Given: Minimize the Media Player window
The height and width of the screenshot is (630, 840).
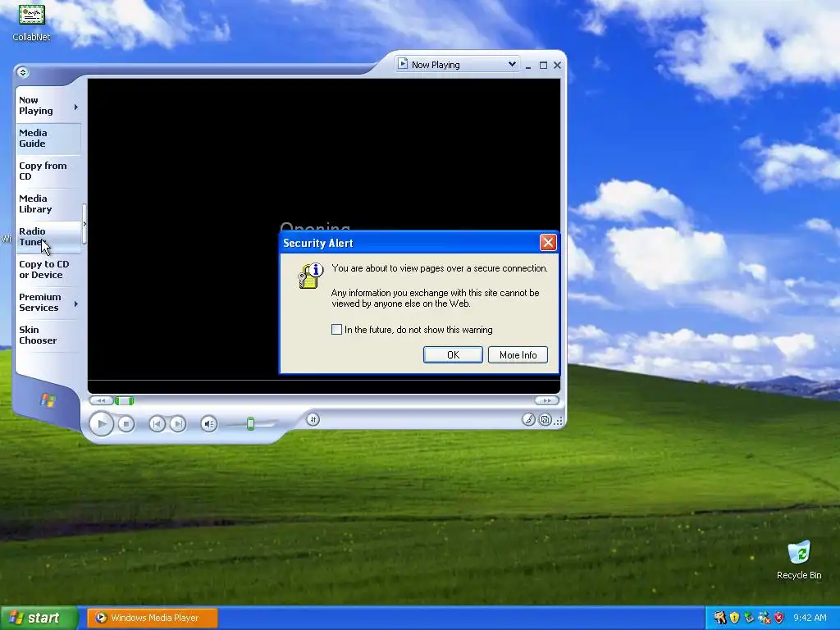Looking at the screenshot, I should [x=528, y=66].
